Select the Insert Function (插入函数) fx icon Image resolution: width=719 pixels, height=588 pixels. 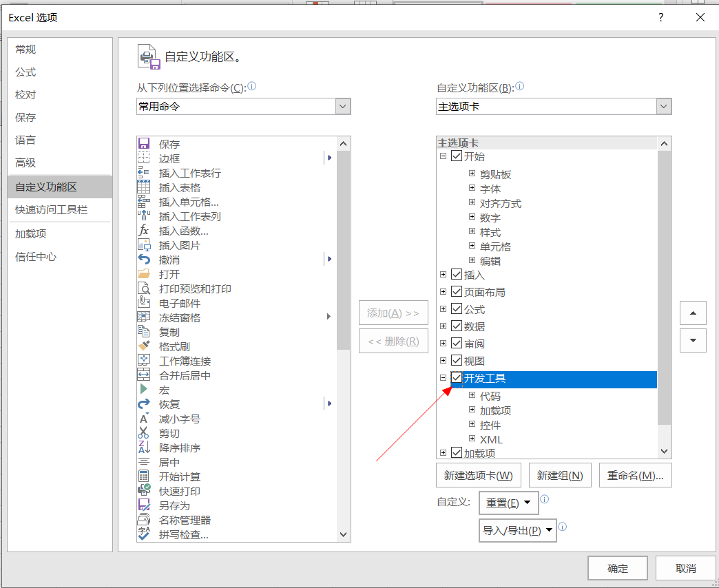tap(144, 231)
